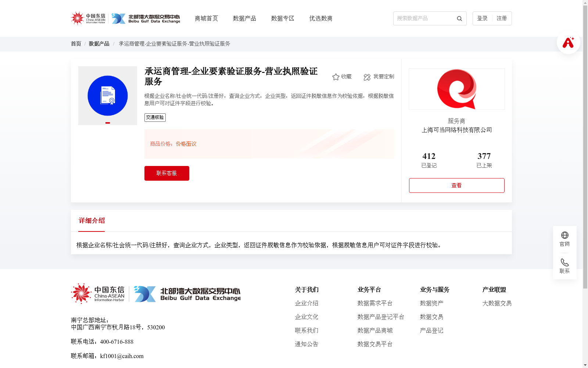Open footer link 数据需求平台
The image size is (588, 368).
[x=375, y=303]
